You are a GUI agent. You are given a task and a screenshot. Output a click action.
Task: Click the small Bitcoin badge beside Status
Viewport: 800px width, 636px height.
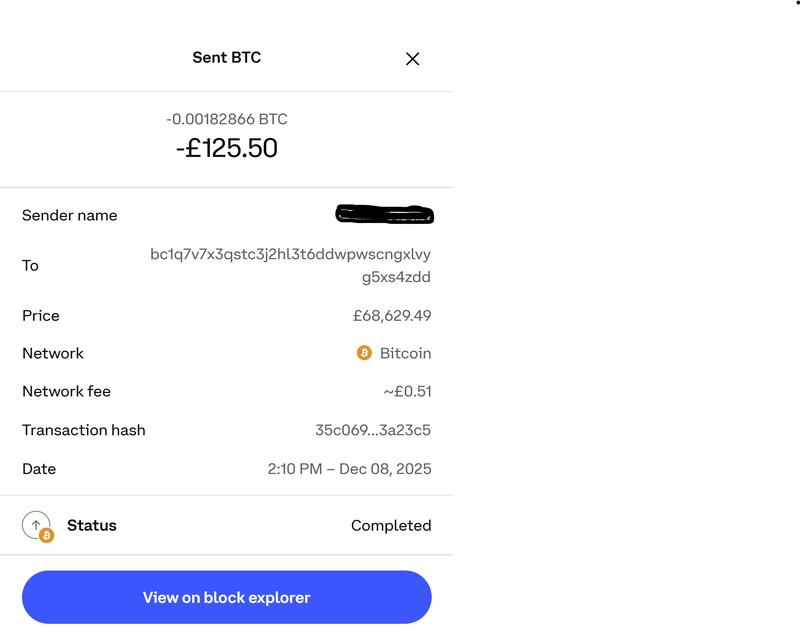tap(46, 536)
